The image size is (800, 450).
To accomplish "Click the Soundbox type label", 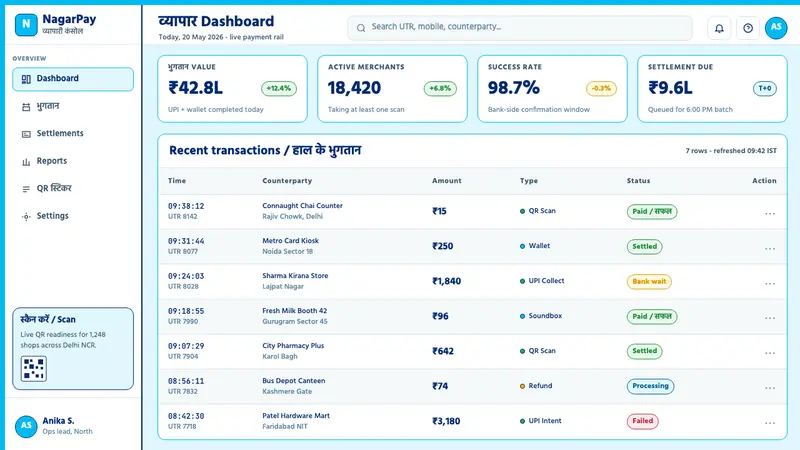I will click(545, 316).
